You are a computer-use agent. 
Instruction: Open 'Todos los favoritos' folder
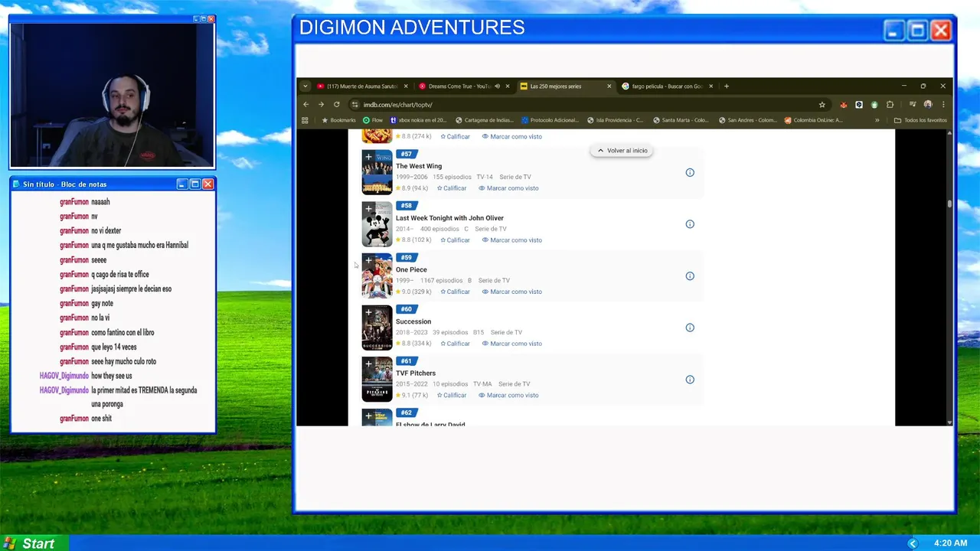(x=920, y=120)
